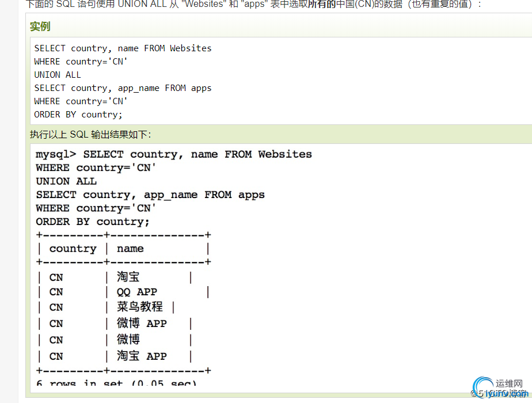Click the 'QQ APP' result cell
The width and height of the screenshot is (532, 403).
point(137,292)
